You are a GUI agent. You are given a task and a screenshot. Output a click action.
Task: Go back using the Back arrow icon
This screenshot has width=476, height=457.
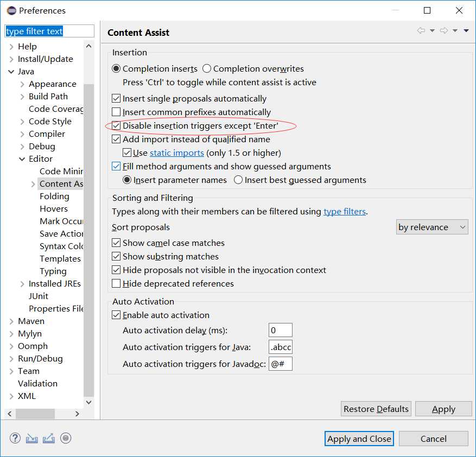click(421, 31)
